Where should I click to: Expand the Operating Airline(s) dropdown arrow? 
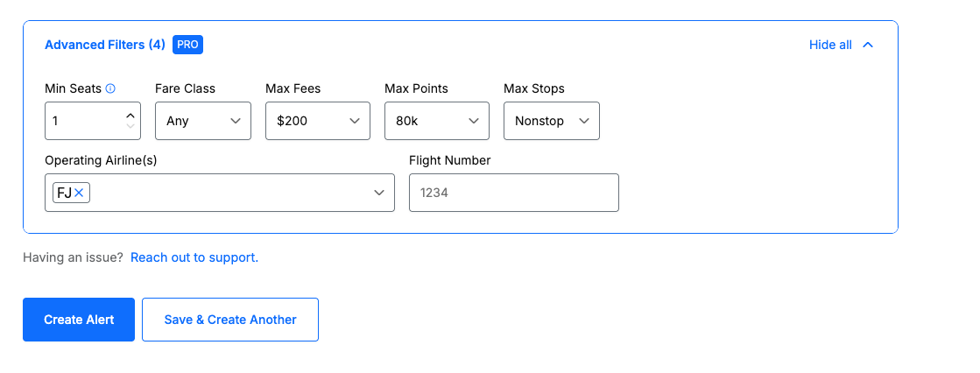pos(379,193)
